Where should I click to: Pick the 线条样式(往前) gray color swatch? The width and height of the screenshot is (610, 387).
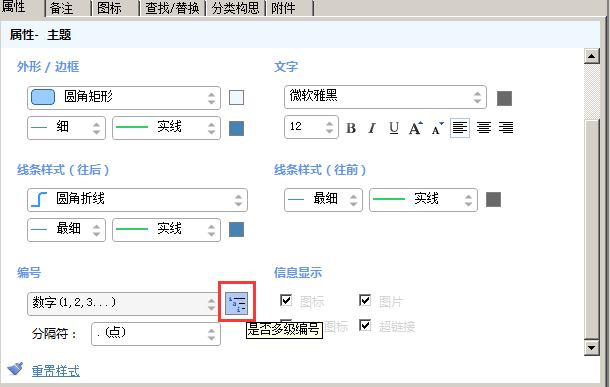(x=493, y=200)
